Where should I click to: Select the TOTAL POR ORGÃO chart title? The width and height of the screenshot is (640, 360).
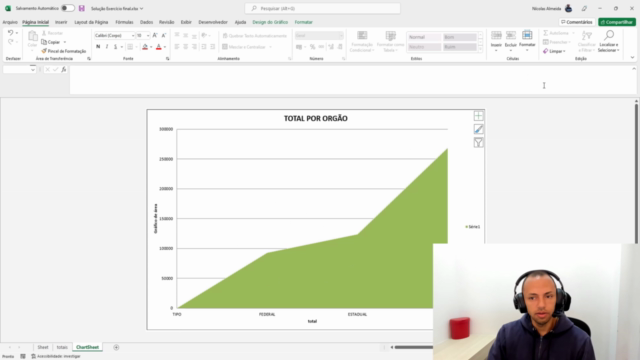(x=316, y=118)
